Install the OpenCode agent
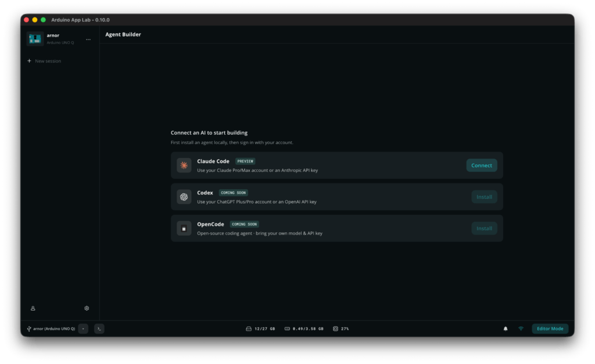The image size is (595, 364). point(484,229)
